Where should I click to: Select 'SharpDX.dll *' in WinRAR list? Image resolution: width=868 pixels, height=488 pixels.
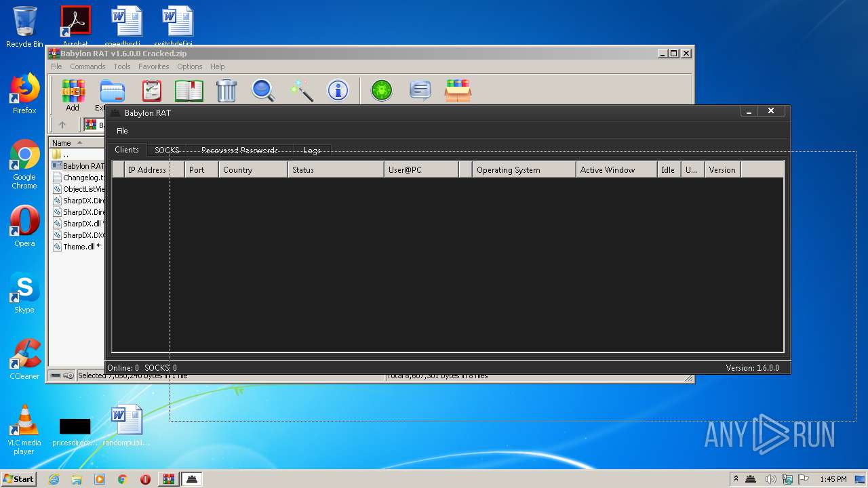(x=78, y=224)
